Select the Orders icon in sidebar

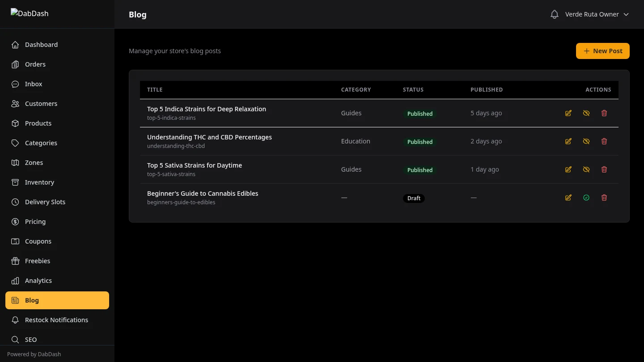pyautogui.click(x=15, y=64)
